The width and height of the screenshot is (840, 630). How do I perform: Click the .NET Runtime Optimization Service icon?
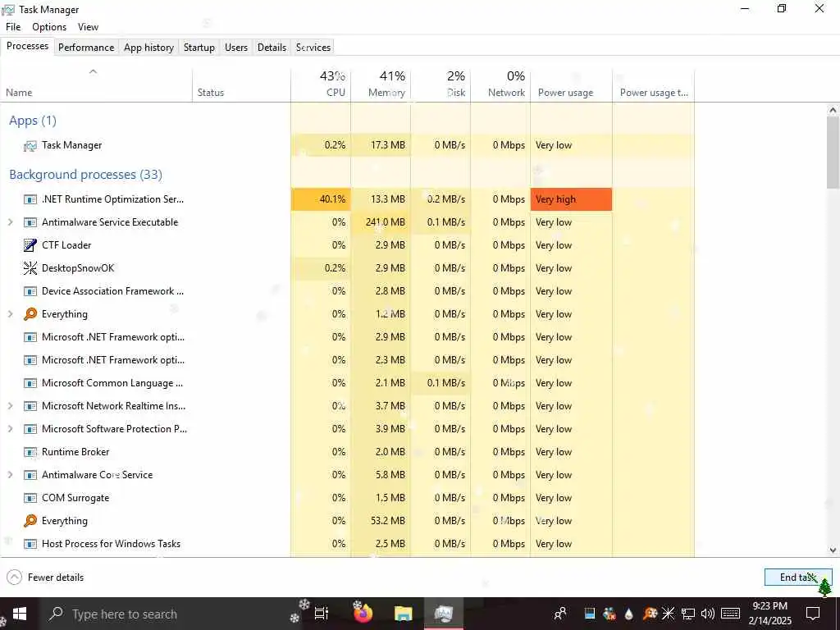[x=30, y=199]
